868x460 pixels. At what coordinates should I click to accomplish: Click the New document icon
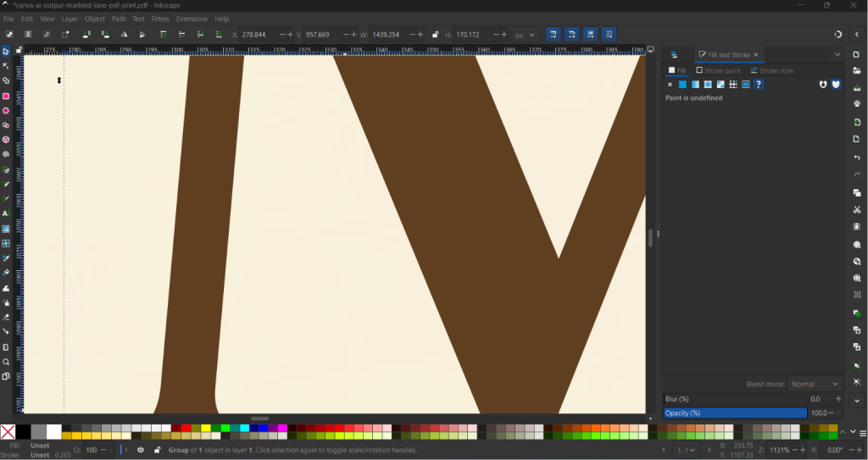click(x=857, y=54)
